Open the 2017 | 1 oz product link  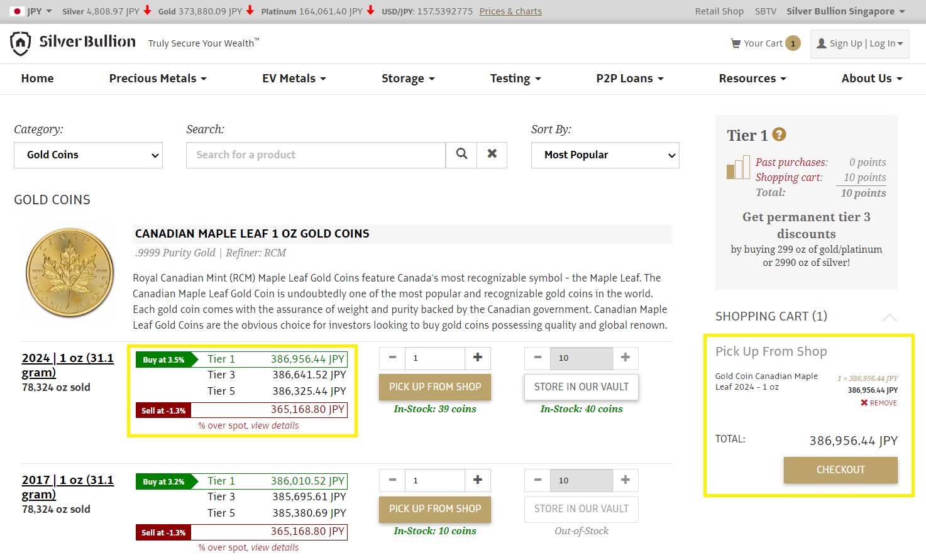(x=68, y=487)
